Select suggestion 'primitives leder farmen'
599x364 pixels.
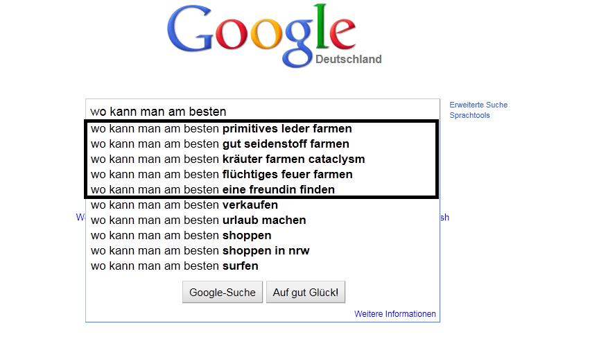[x=221, y=129]
